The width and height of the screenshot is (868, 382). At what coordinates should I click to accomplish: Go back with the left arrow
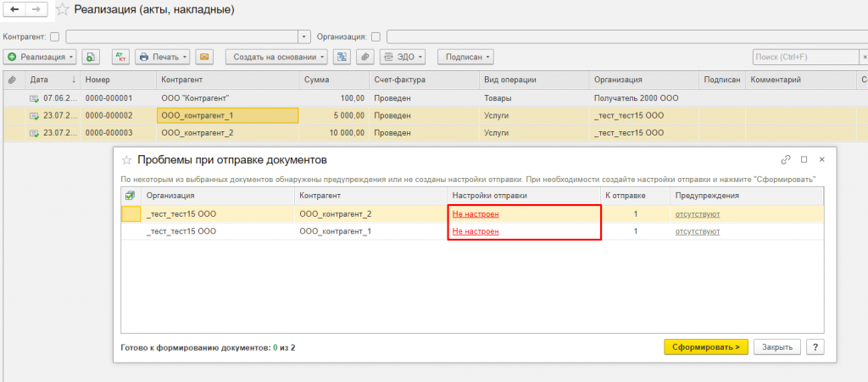[15, 9]
